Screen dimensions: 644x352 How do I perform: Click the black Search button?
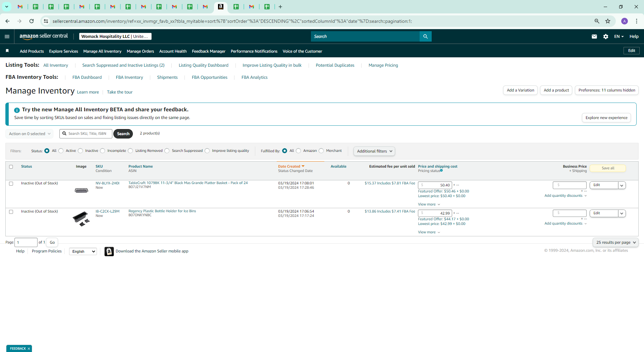point(123,134)
